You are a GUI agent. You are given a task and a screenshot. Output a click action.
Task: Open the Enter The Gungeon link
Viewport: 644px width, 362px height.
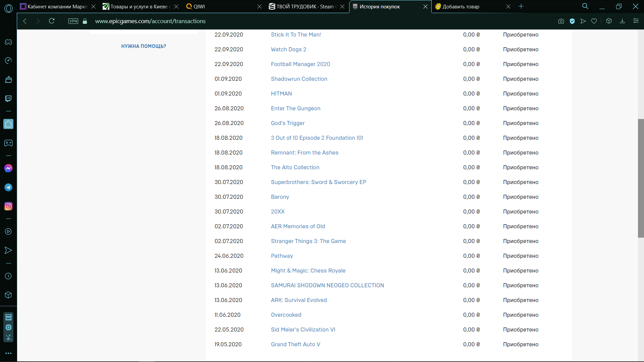[x=296, y=108]
